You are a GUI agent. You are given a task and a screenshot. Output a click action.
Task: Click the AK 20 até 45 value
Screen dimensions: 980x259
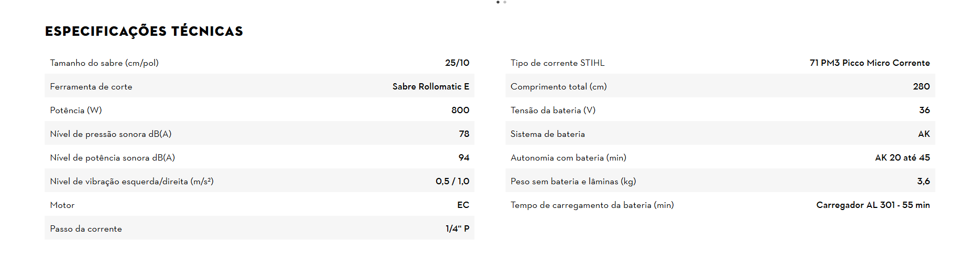point(902,157)
